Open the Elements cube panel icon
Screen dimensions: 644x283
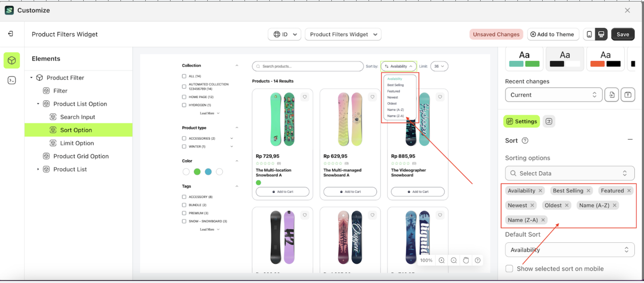12,60
